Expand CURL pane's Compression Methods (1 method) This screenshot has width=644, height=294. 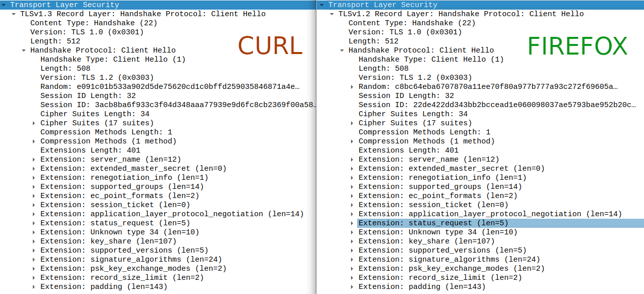coord(34,141)
